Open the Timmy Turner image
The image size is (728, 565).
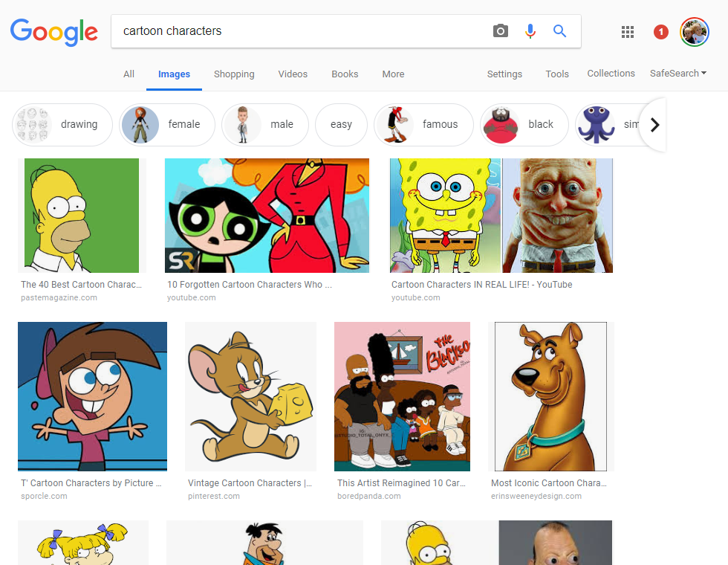(x=92, y=396)
